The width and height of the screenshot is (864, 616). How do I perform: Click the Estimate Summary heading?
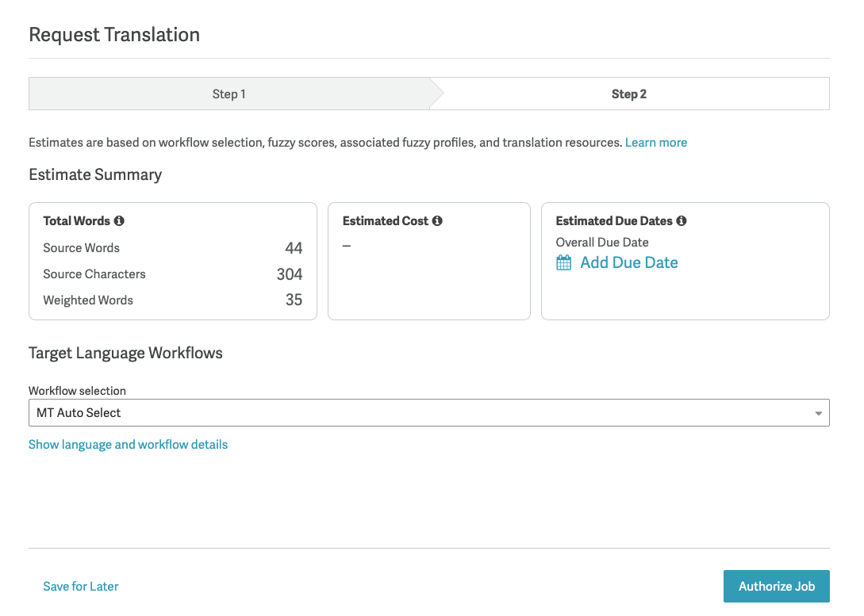(95, 174)
